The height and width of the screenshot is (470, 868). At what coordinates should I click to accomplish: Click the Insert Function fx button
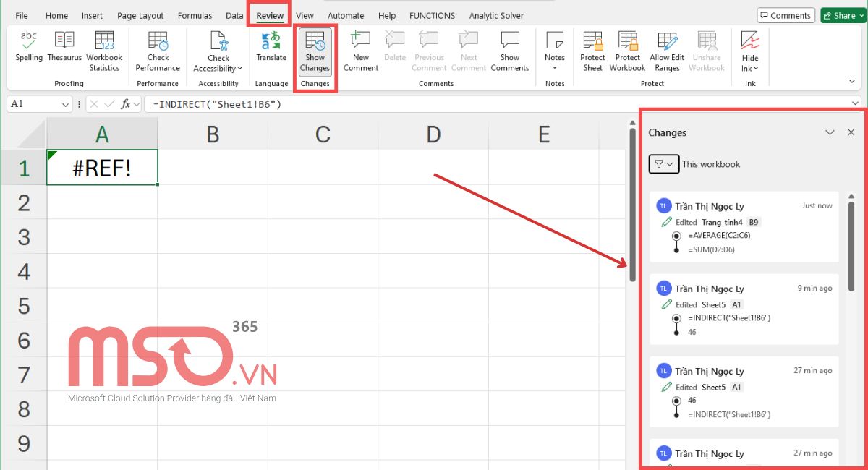pos(126,104)
